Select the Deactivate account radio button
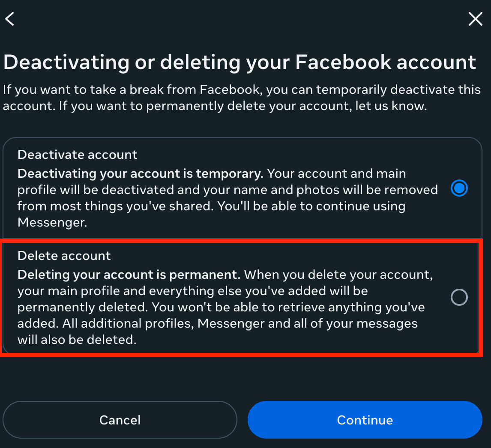 click(459, 188)
